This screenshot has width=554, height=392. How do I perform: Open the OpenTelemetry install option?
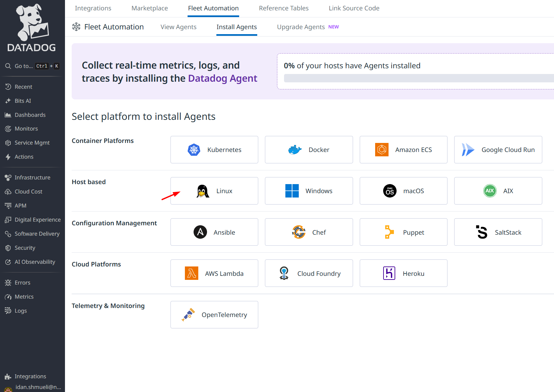214,315
